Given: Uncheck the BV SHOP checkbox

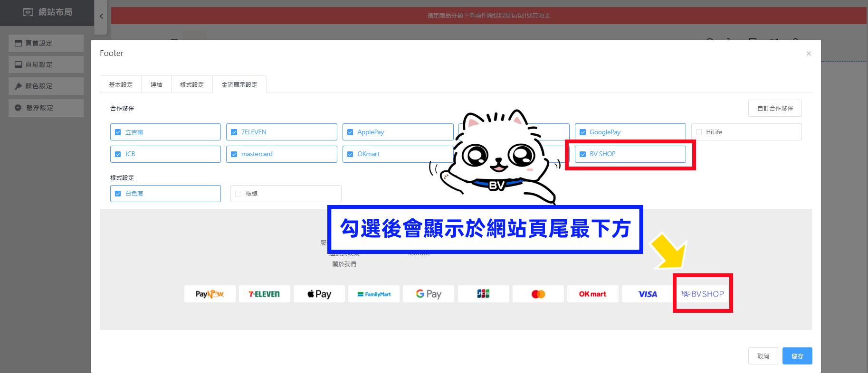Looking at the screenshot, I should point(582,154).
